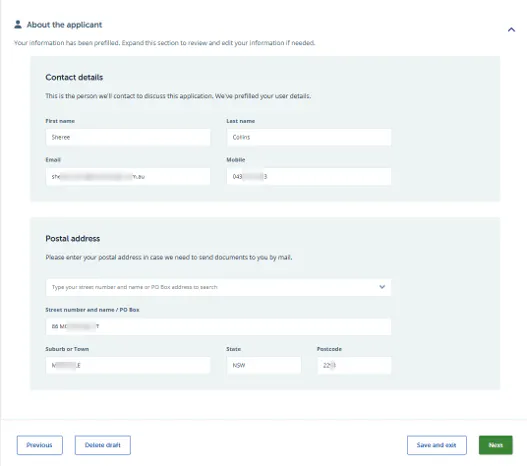Go back with the Previous button

(40, 445)
